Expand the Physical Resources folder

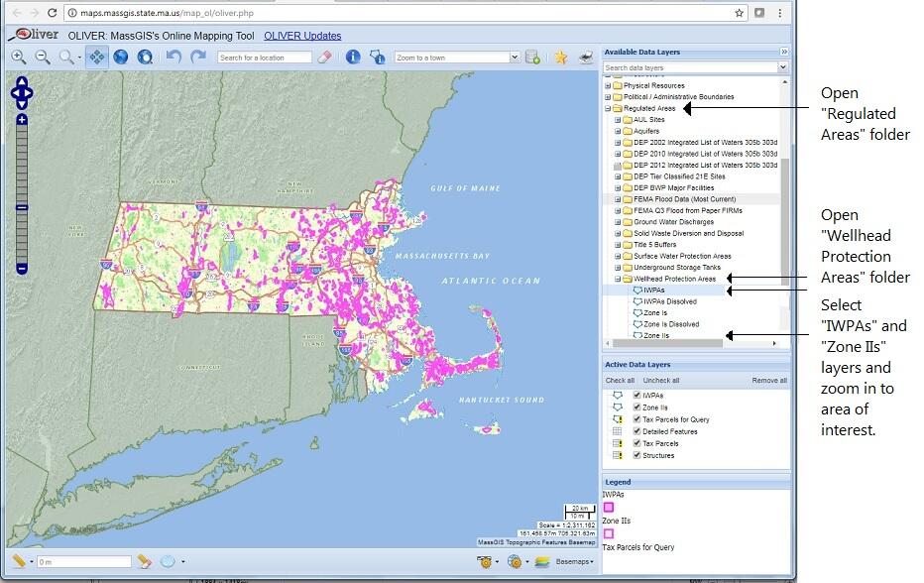tap(608, 85)
